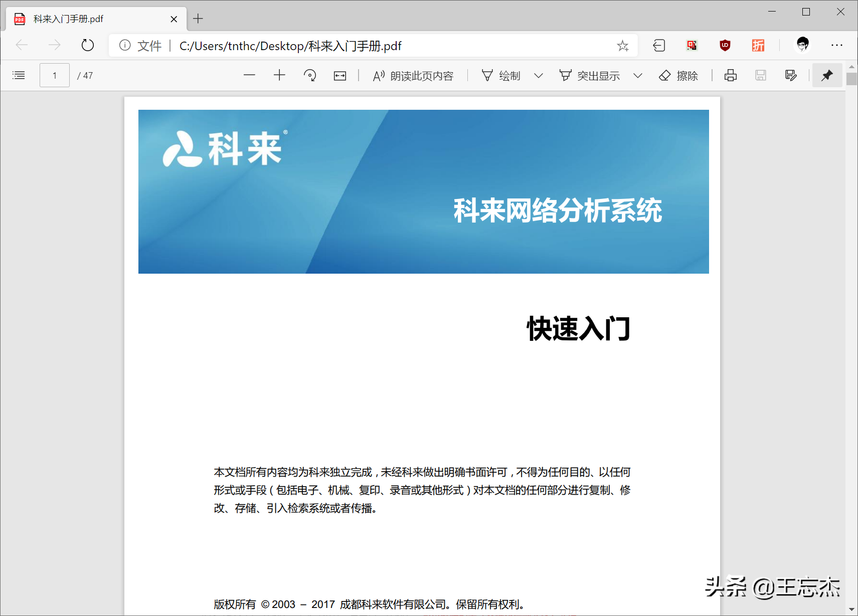This screenshot has height=616, width=858.
Task: Select the 科来入门手册.pdf tab
Action: [x=95, y=19]
